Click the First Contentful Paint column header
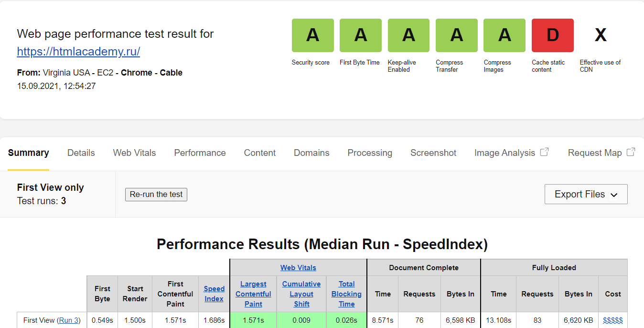The image size is (644, 328). pos(175,294)
